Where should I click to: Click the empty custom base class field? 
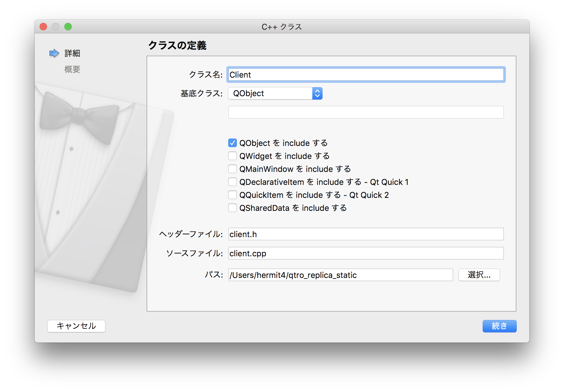click(365, 112)
